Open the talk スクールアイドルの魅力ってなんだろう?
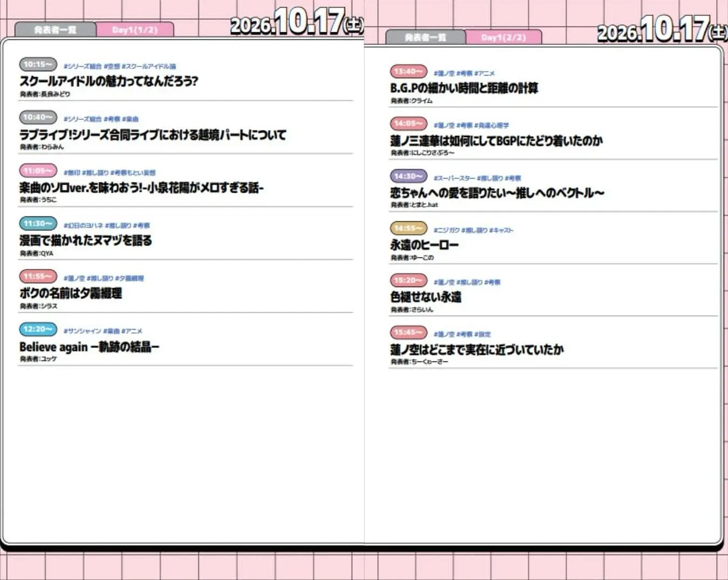This screenshot has height=580, width=728. point(109,81)
